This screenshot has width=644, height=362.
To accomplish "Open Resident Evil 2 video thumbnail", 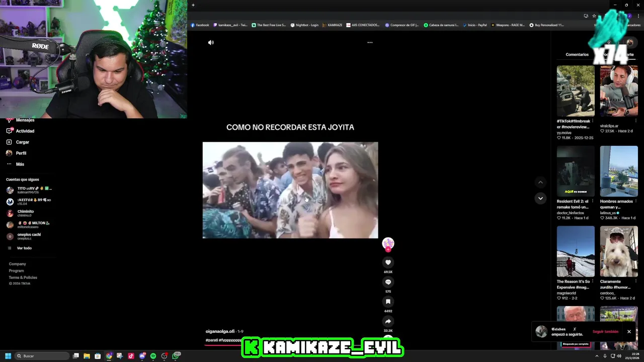I will [x=576, y=171].
